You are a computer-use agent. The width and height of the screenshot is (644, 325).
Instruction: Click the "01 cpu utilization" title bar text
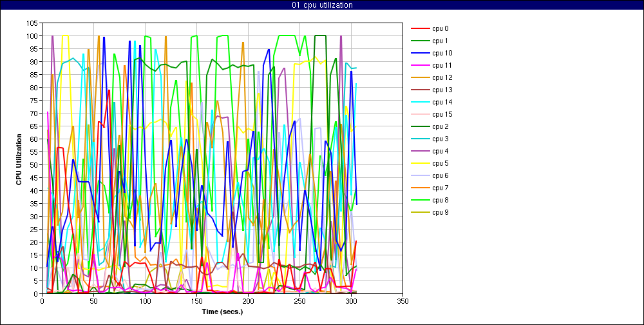coord(322,5)
